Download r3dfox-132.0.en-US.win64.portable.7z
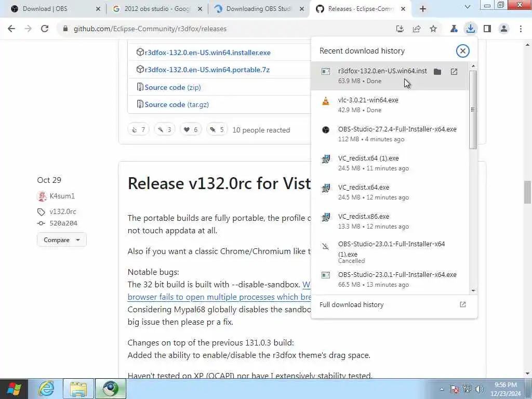This screenshot has width=532, height=399. 207,70
